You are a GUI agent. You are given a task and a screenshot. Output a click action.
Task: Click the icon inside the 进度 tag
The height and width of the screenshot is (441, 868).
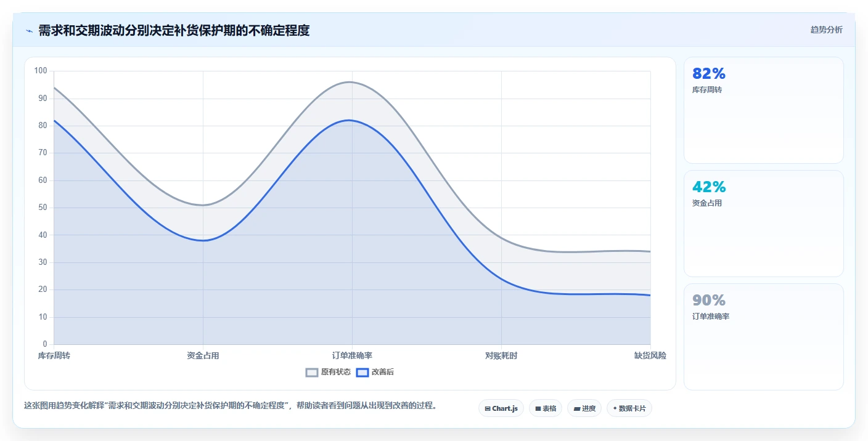[577, 408]
